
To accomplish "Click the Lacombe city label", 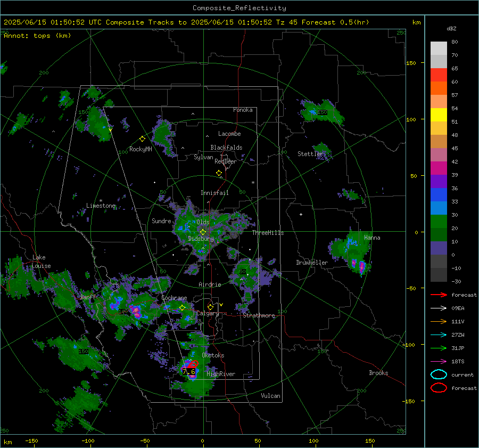I will (229, 134).
